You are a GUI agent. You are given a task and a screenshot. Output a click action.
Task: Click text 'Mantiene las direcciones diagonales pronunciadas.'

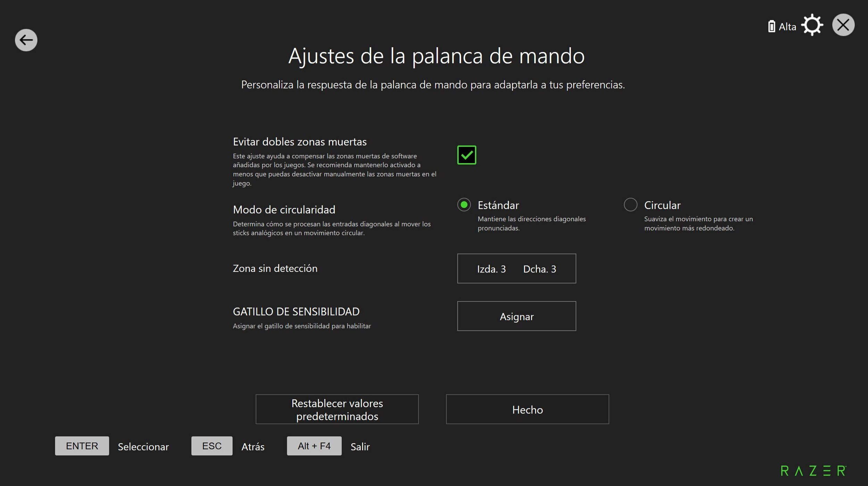click(x=532, y=224)
